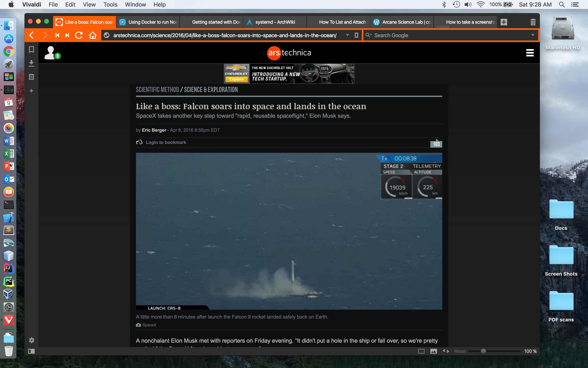The width and height of the screenshot is (588, 368).
Task: Open Vivaldi settings gear
Action: (x=32, y=340)
